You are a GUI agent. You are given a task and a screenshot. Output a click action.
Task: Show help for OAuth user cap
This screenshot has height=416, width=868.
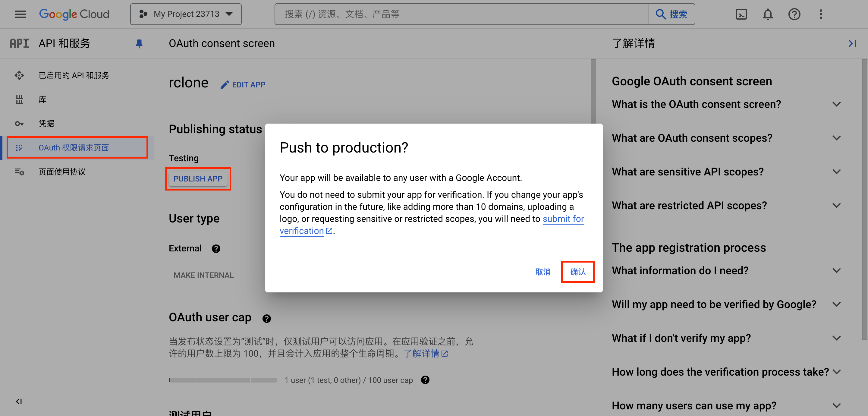[x=266, y=318]
